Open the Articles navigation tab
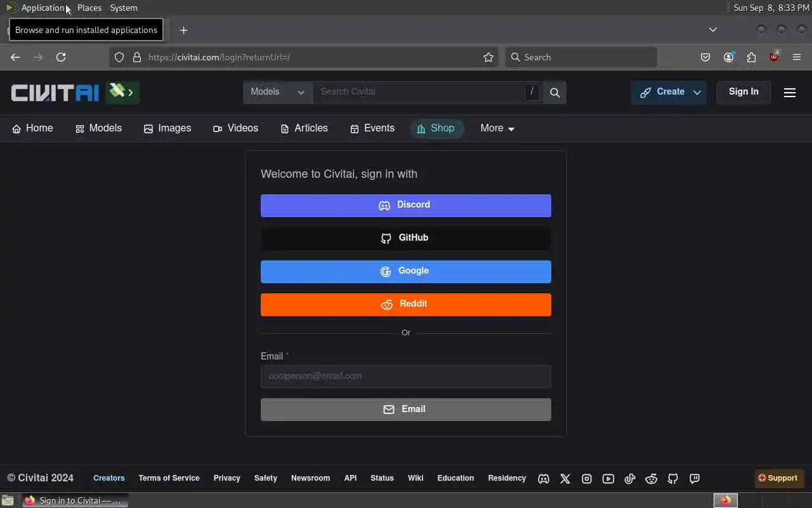812x508 pixels. [x=304, y=128]
